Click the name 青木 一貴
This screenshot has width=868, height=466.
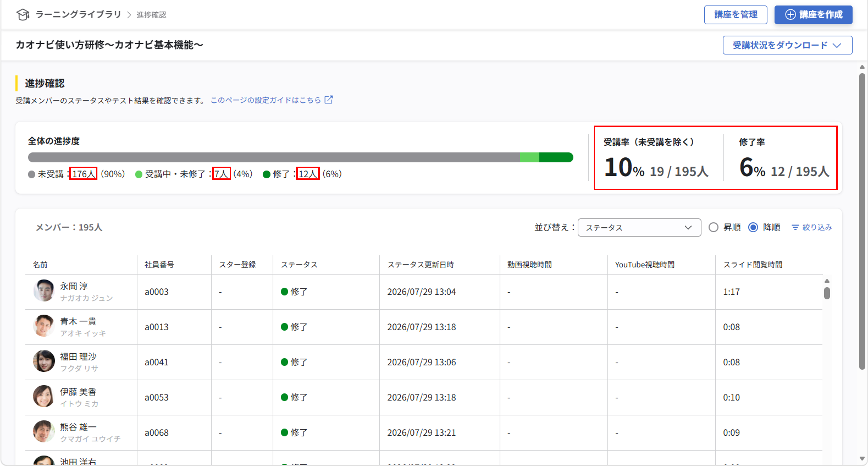coord(78,321)
